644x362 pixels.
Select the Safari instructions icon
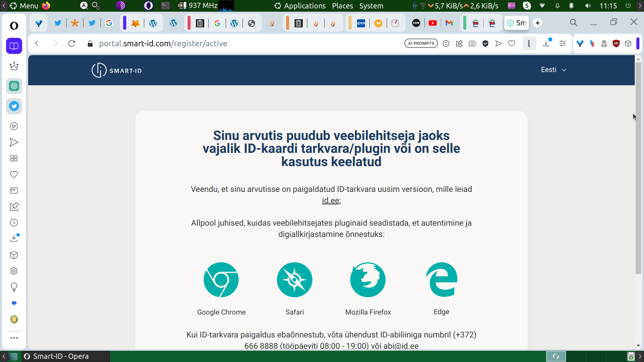click(295, 280)
